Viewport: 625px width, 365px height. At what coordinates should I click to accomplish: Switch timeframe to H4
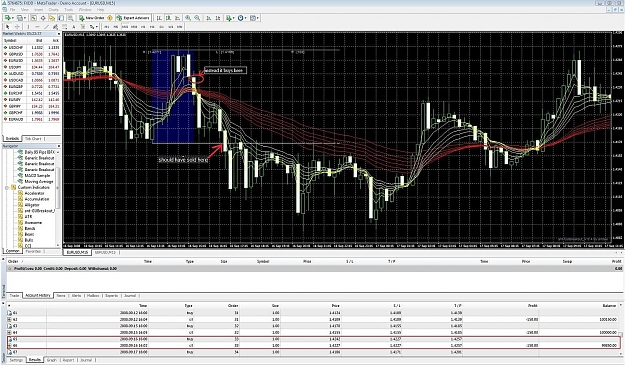point(152,27)
